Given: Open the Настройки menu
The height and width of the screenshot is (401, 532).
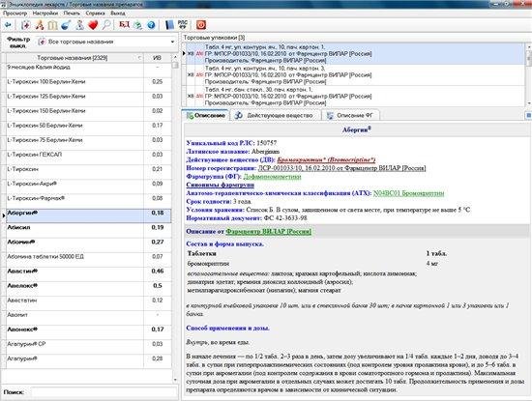Looking at the screenshot, I should (45, 14).
